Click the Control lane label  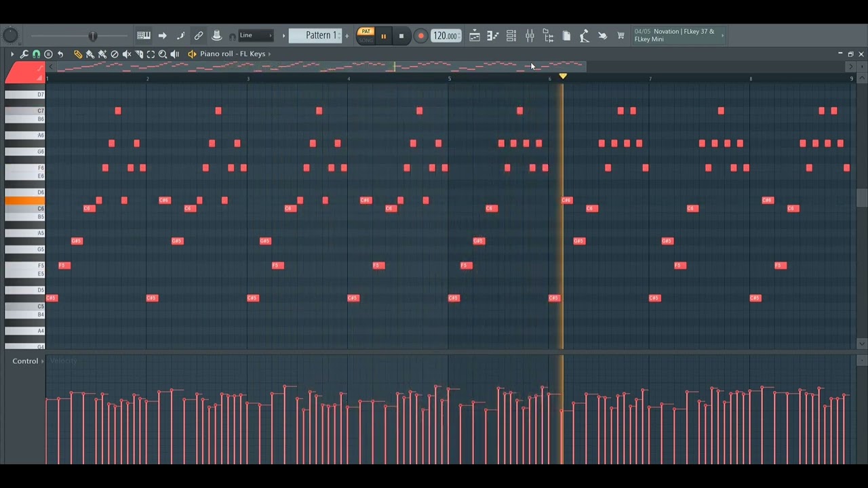pos(25,361)
